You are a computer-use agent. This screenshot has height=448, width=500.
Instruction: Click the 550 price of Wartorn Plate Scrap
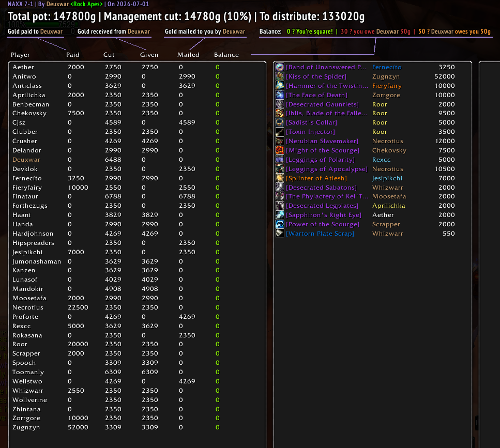pyautogui.click(x=449, y=233)
